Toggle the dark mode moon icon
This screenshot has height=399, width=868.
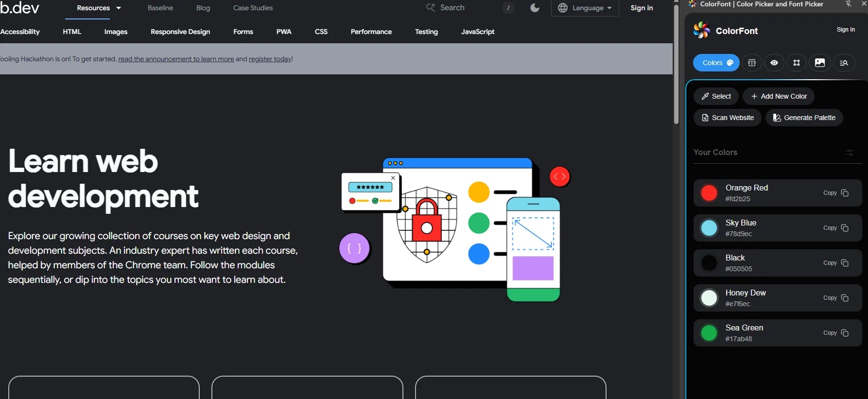pos(535,8)
